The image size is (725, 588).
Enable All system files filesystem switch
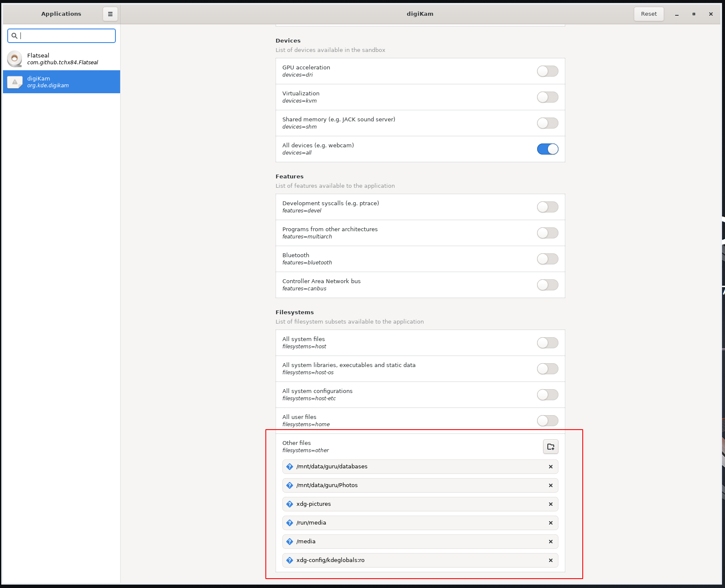click(x=547, y=343)
